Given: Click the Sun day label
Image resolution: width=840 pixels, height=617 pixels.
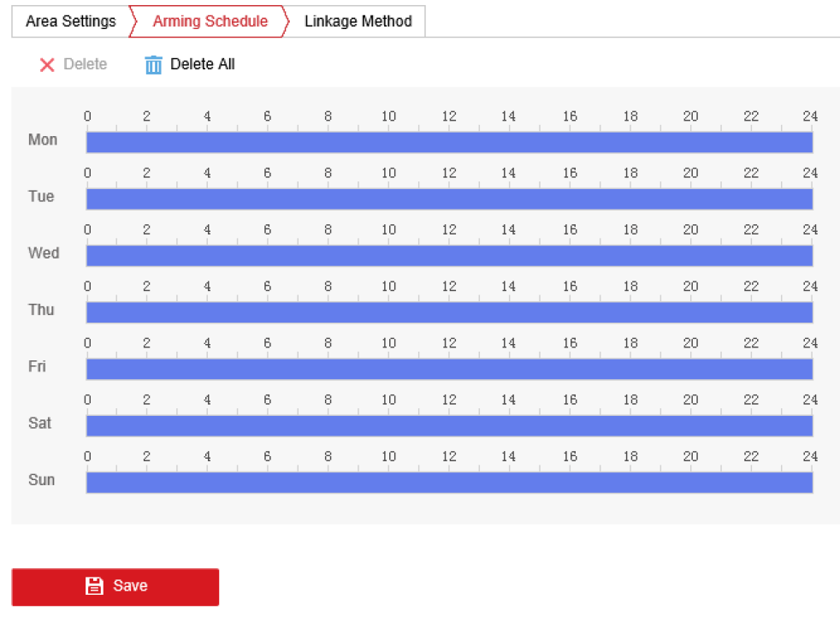Looking at the screenshot, I should [x=42, y=480].
